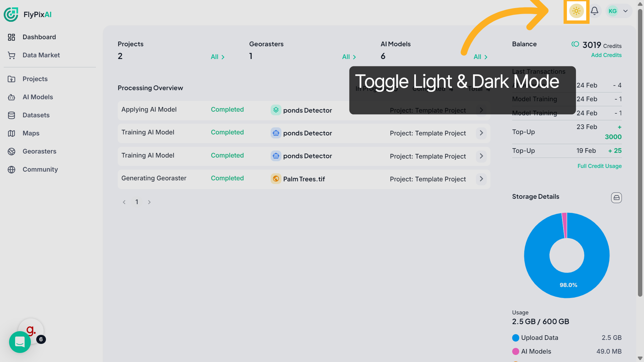View all Georasters link
Image resolution: width=644 pixels, height=362 pixels.
pos(349,57)
